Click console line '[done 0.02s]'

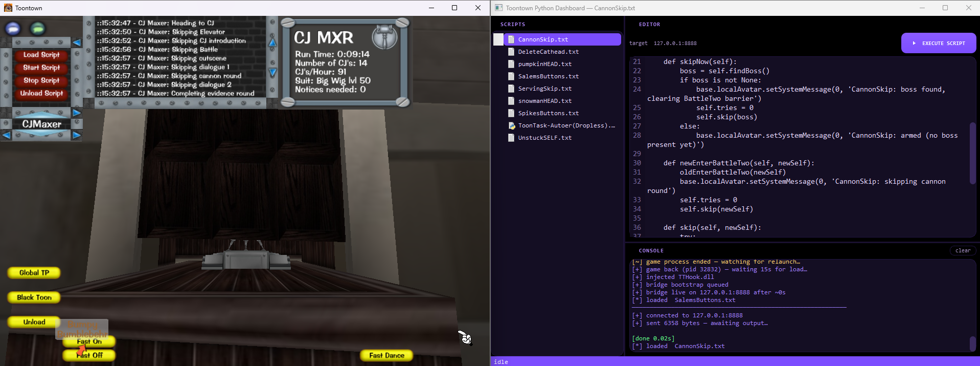coord(653,338)
